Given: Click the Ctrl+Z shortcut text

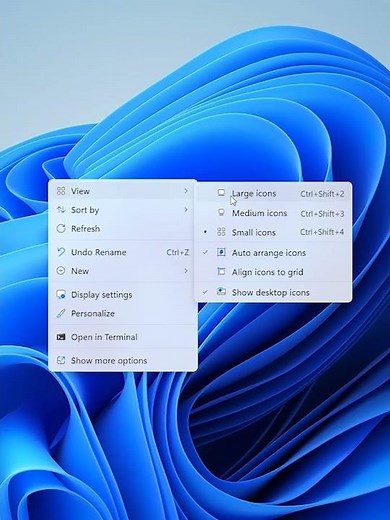Looking at the screenshot, I should coord(178,252).
